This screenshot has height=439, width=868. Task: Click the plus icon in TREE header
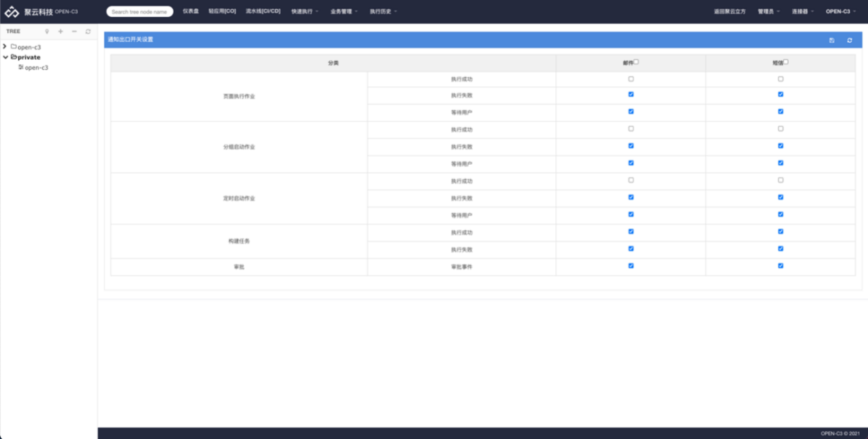(61, 32)
